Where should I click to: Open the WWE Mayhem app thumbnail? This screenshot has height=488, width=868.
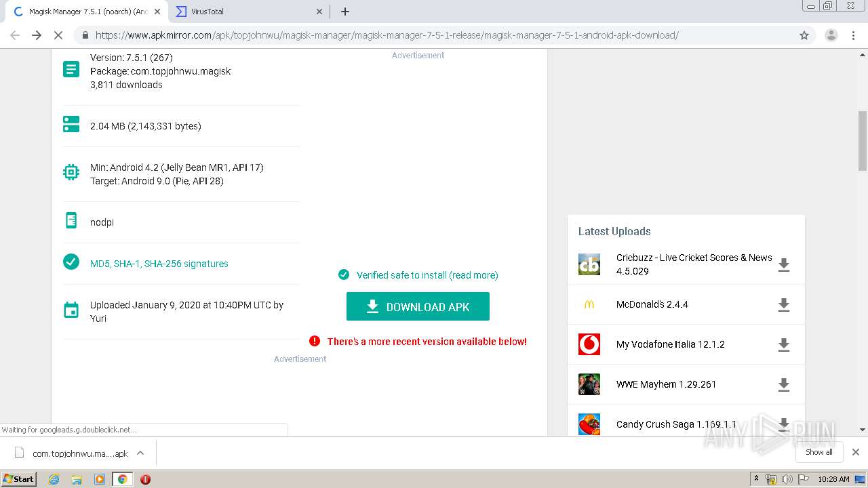[x=589, y=384]
